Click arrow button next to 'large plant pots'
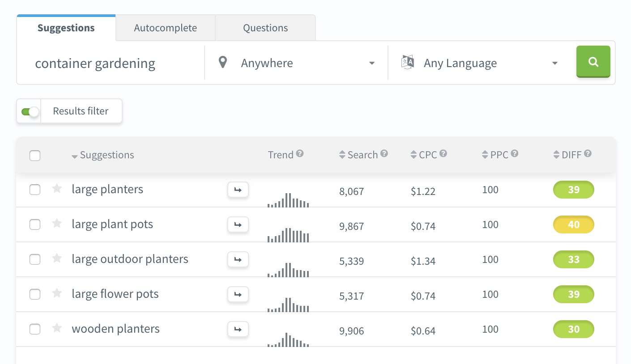Image resolution: width=631 pixels, height=364 pixels. 238,224
